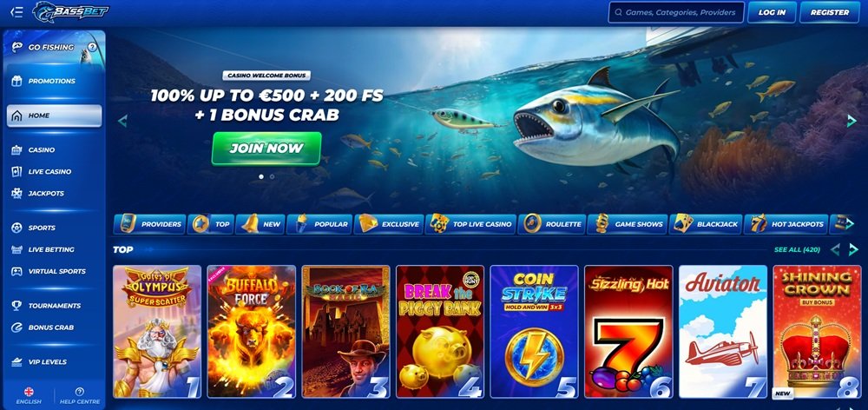Open Tournaments via the trophy icon
The width and height of the screenshot is (868, 410).
(x=17, y=305)
